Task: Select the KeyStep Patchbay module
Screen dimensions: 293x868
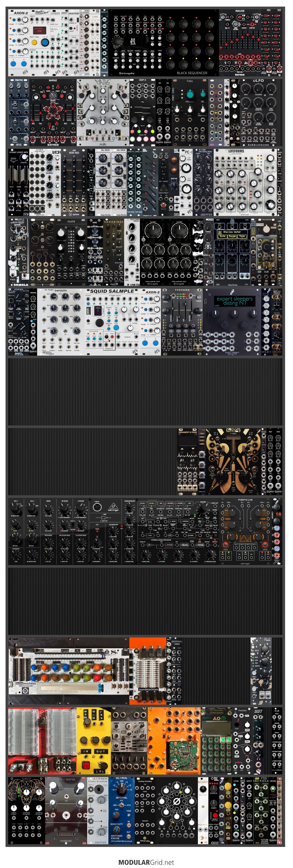Action: coord(145,810)
